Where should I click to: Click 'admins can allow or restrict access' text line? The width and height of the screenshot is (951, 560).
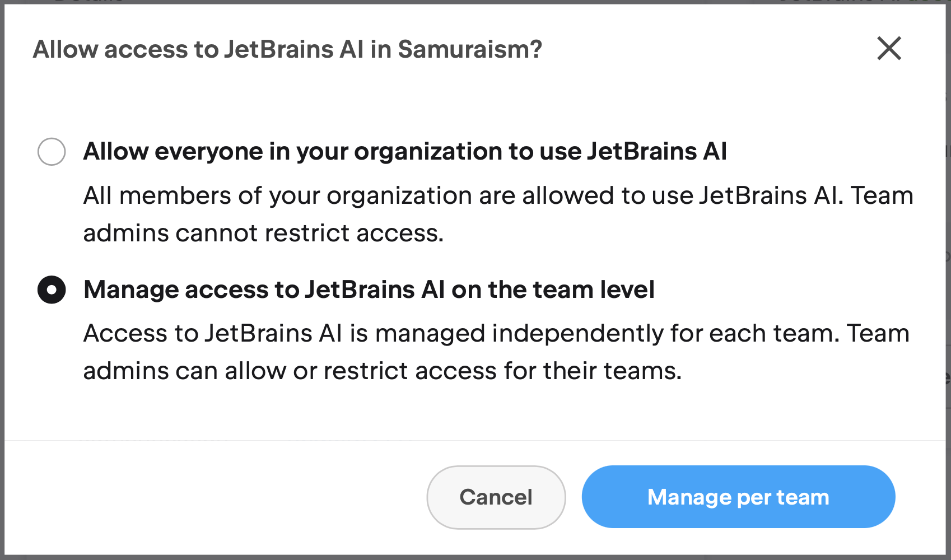point(383,371)
